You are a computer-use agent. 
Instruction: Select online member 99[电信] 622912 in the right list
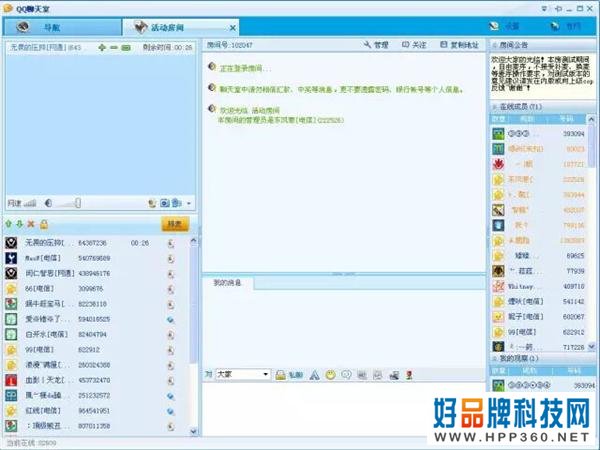tap(538, 332)
